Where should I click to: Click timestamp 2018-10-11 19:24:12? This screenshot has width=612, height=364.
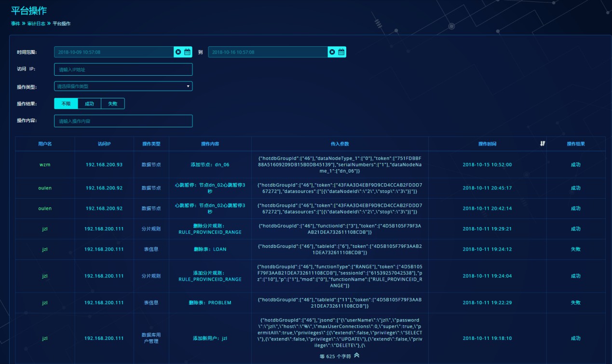point(487,249)
